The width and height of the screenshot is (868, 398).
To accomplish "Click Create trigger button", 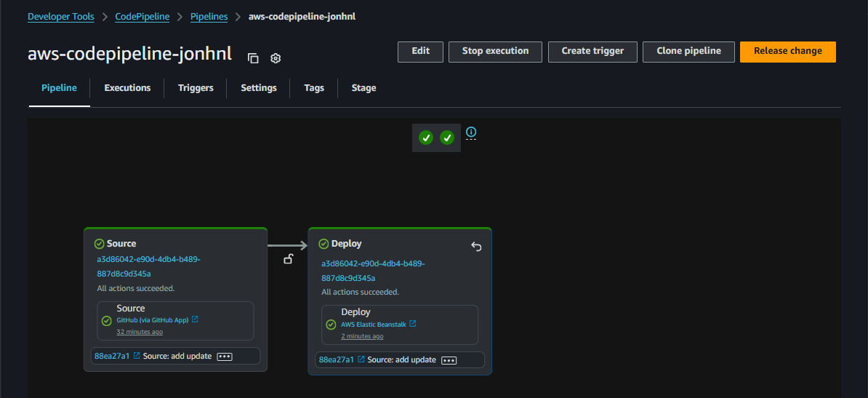I will click(593, 51).
